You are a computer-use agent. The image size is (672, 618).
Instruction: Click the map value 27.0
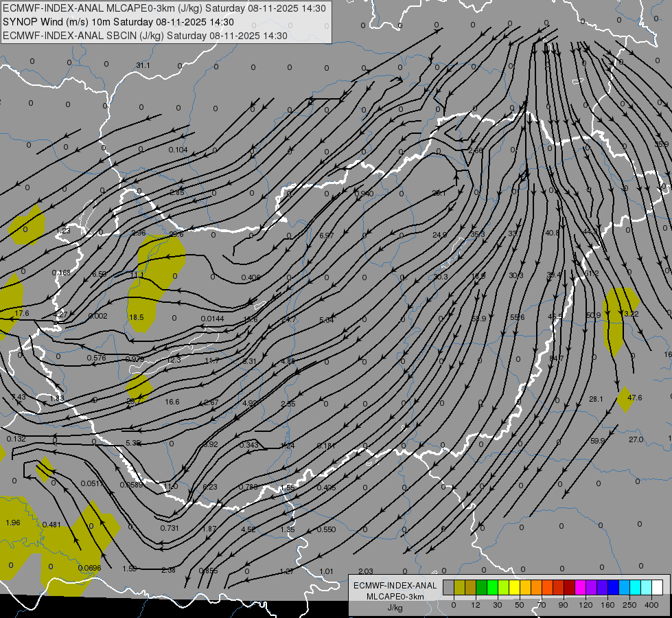click(636, 439)
